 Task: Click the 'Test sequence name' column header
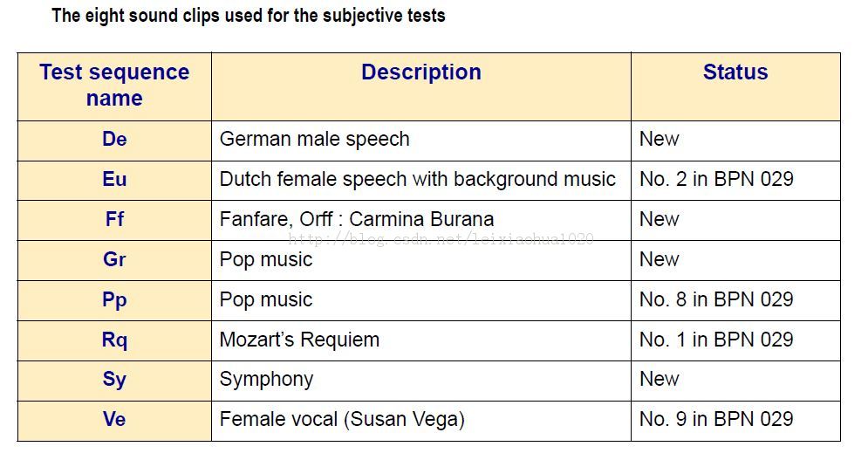click(114, 86)
